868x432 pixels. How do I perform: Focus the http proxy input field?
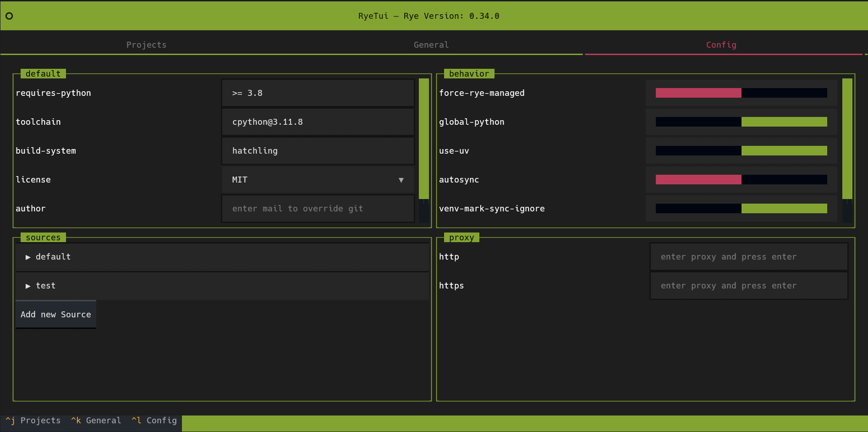tap(749, 257)
